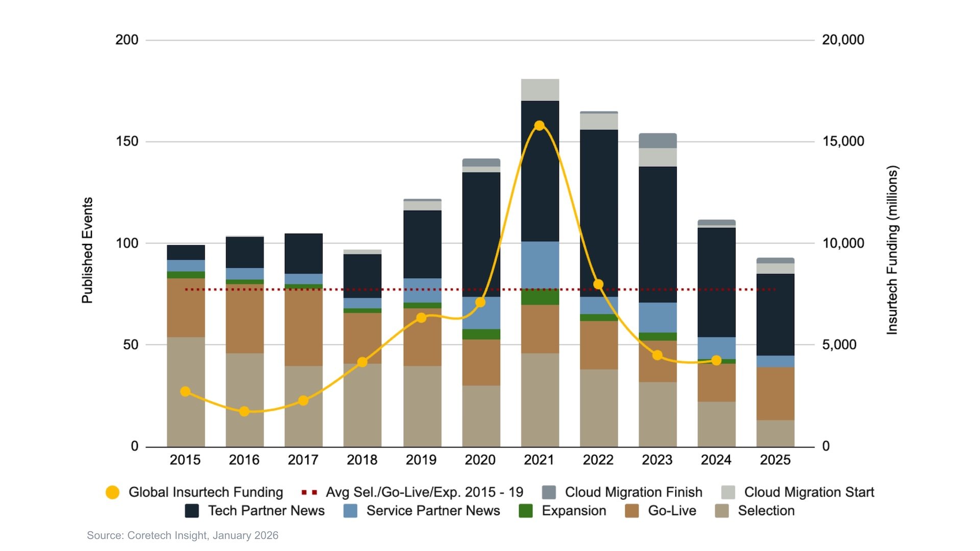Click the red dotted Avg Sel./Go-Live/Exp. legend marker

309,492
